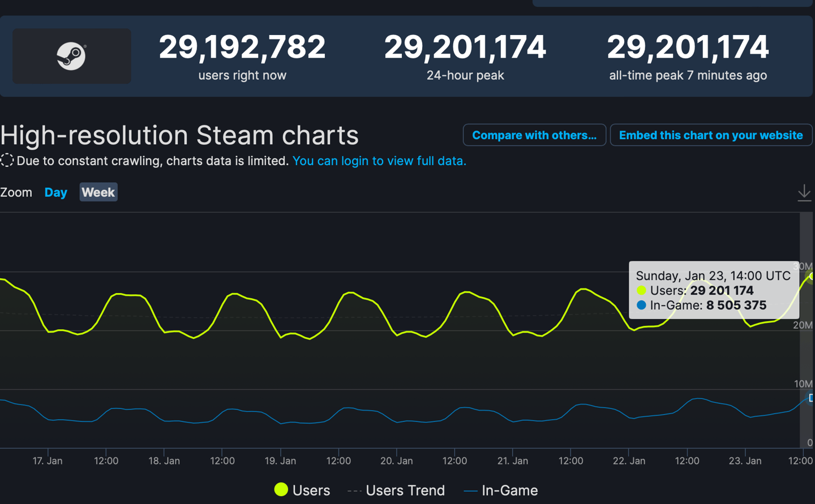Click the chart's latest green peak point

(x=812, y=277)
